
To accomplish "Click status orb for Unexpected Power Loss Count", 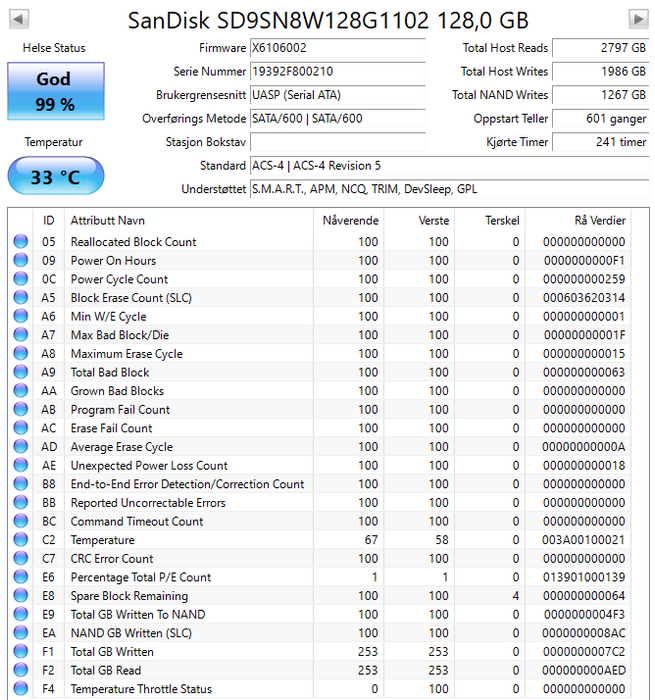I will (21, 465).
